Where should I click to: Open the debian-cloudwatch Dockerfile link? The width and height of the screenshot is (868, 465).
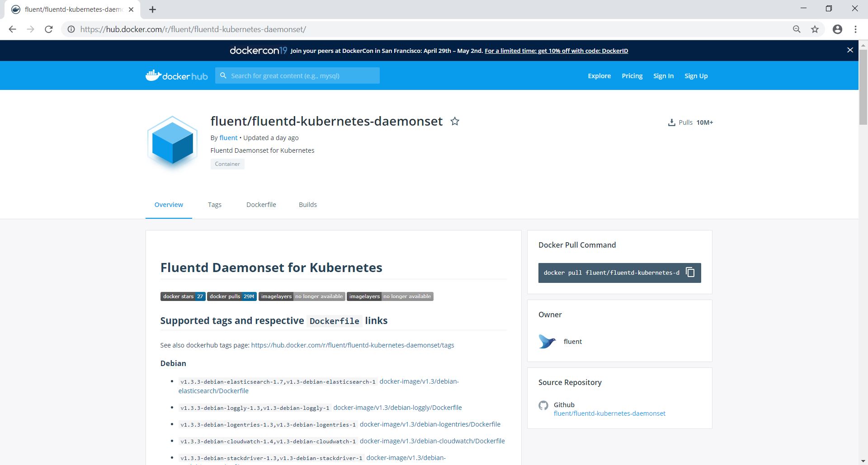(x=432, y=441)
